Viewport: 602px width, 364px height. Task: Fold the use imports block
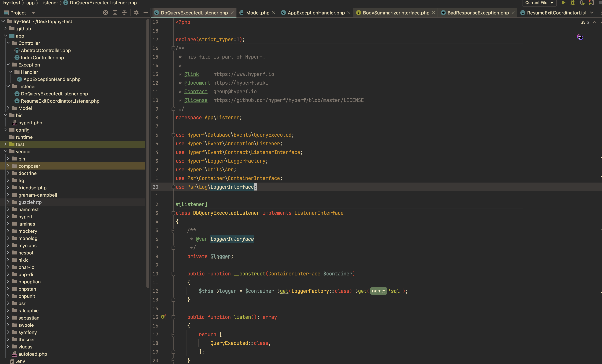point(173,135)
